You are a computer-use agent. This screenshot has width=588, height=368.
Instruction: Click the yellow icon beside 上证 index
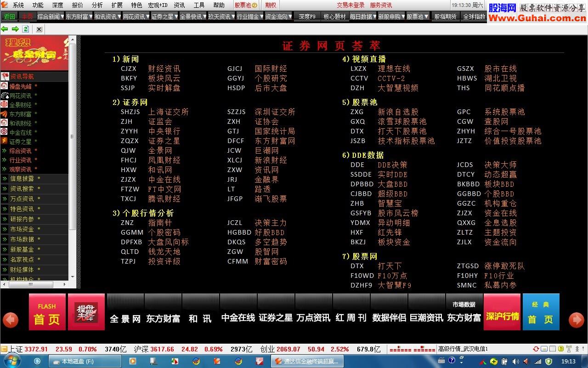[4, 349]
